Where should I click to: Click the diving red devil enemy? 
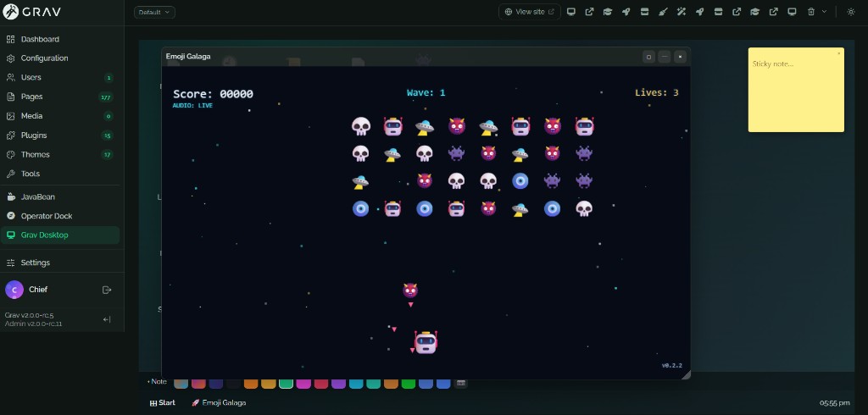pyautogui.click(x=410, y=290)
